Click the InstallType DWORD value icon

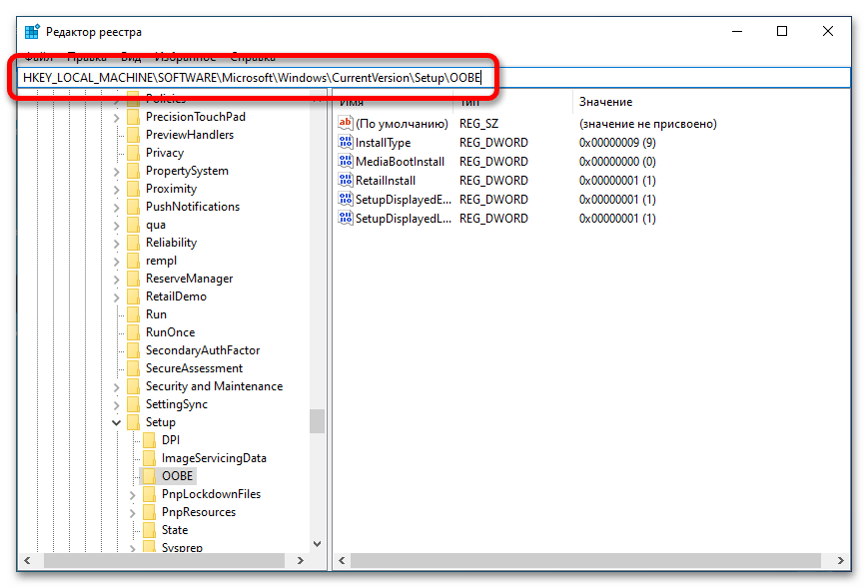346,142
